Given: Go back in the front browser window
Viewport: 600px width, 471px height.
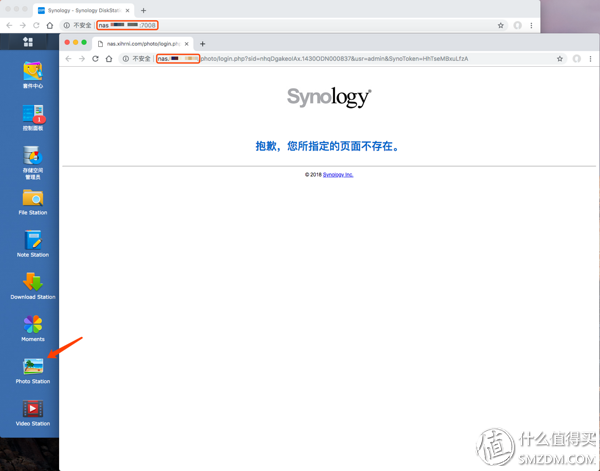Looking at the screenshot, I should click(x=68, y=59).
